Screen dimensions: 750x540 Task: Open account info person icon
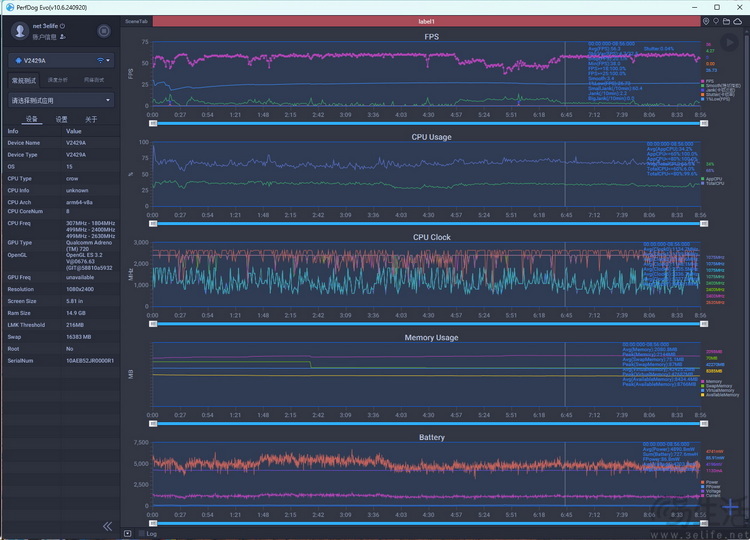63,37
